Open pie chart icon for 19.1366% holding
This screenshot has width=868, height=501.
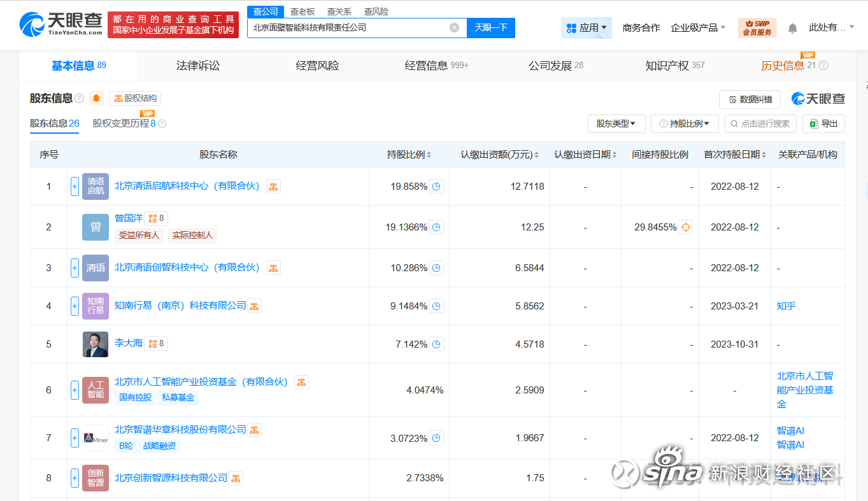click(436, 227)
